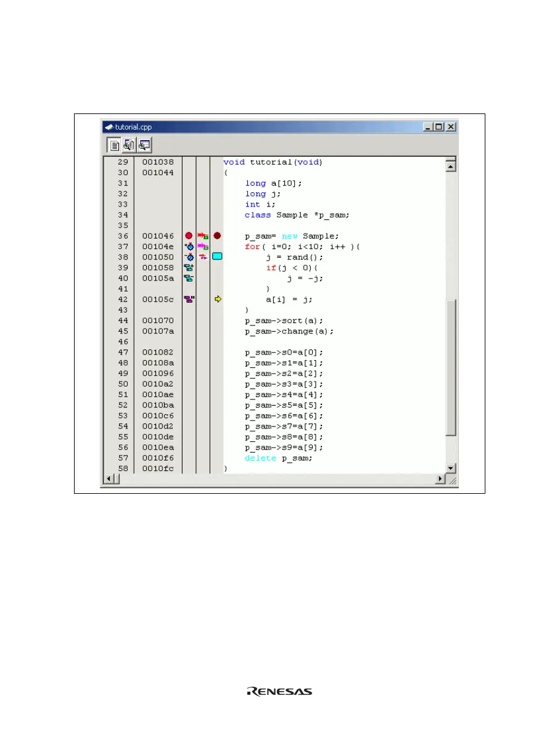This screenshot has width=560, height=741.
Task: Click the dark red dot on line 36
Action: click(x=216, y=235)
